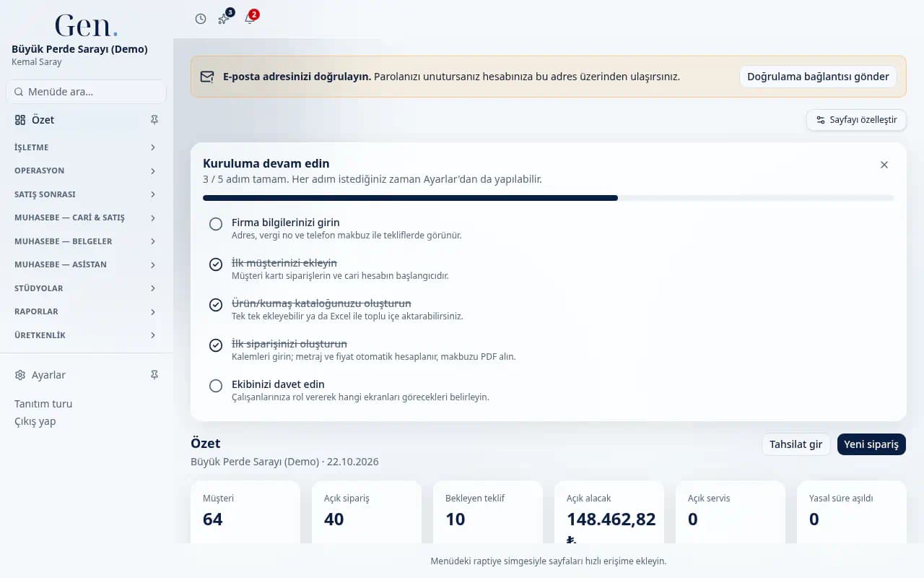Image resolution: width=924 pixels, height=578 pixels.
Task: Expand the MUHASEBE — ASİSTAN section
Action: [86, 264]
